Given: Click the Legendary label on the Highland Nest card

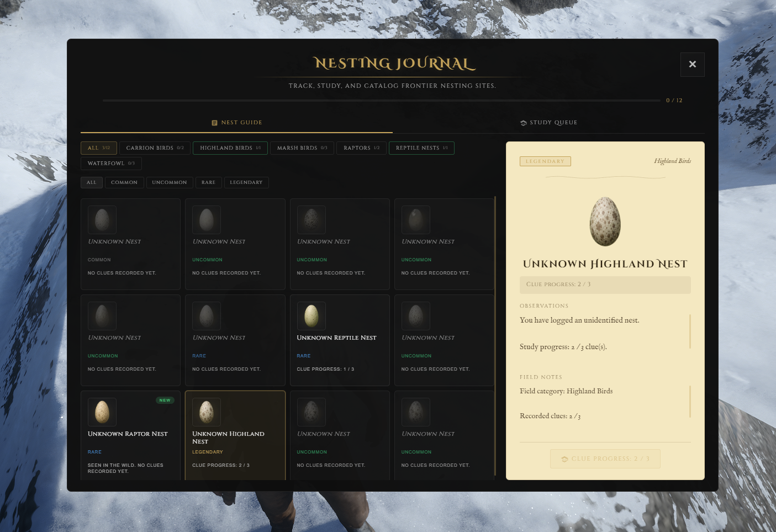Looking at the screenshot, I should tap(208, 452).
